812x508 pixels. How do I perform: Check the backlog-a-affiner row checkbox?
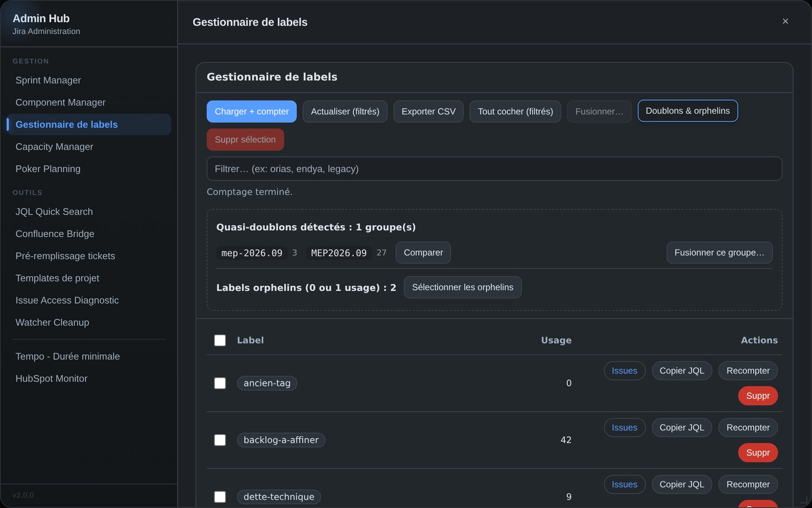point(220,440)
